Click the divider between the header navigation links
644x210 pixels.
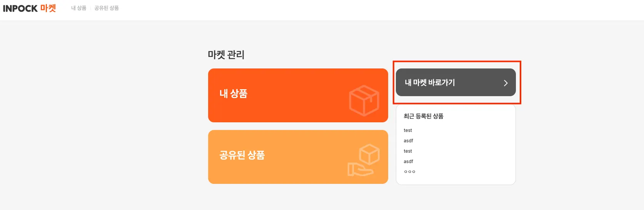point(90,8)
